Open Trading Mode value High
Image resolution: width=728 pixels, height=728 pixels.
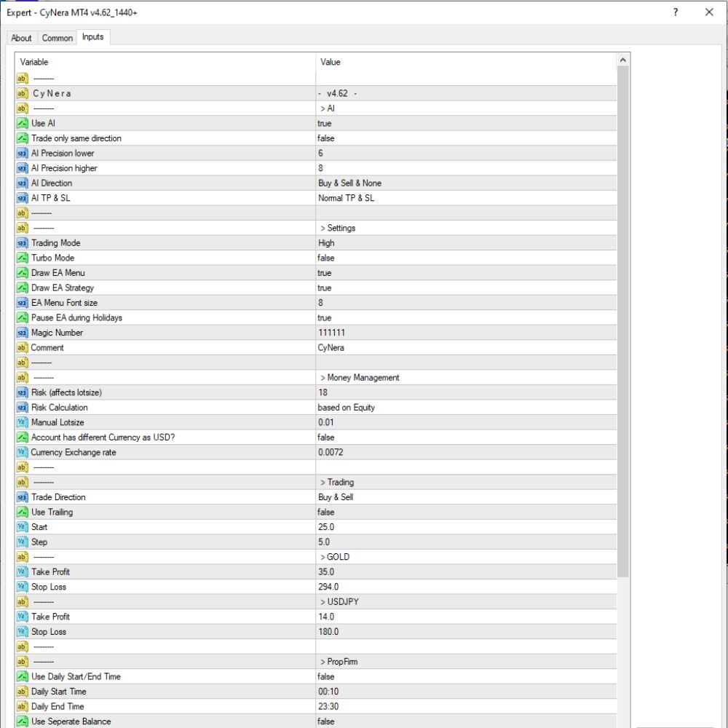pos(466,243)
